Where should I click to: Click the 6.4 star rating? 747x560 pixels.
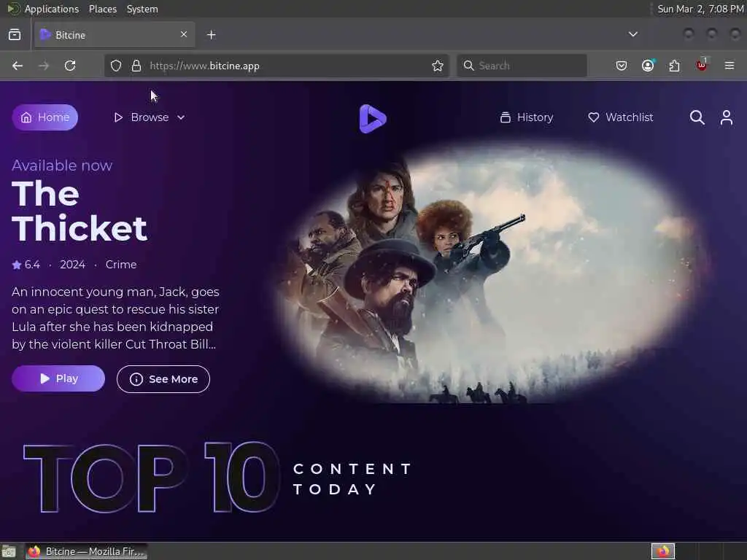(26, 265)
